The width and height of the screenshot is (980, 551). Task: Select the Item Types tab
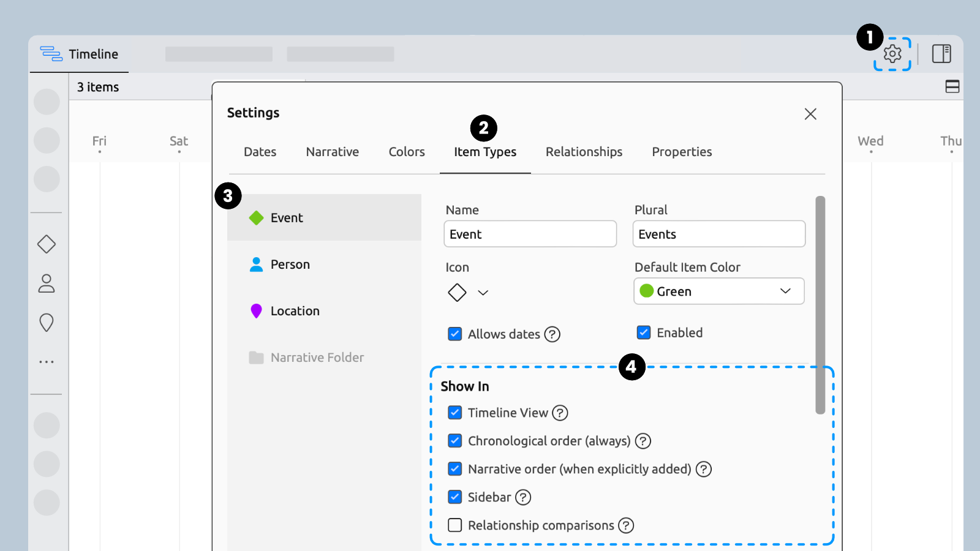(x=485, y=152)
